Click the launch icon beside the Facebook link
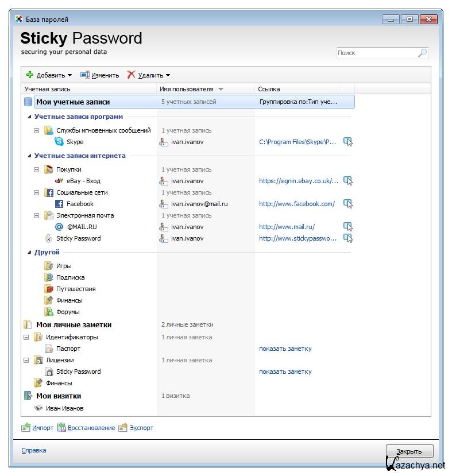 pos(347,204)
